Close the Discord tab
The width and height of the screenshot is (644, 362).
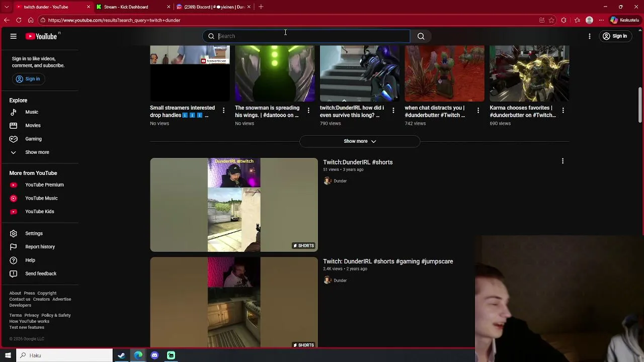click(249, 7)
